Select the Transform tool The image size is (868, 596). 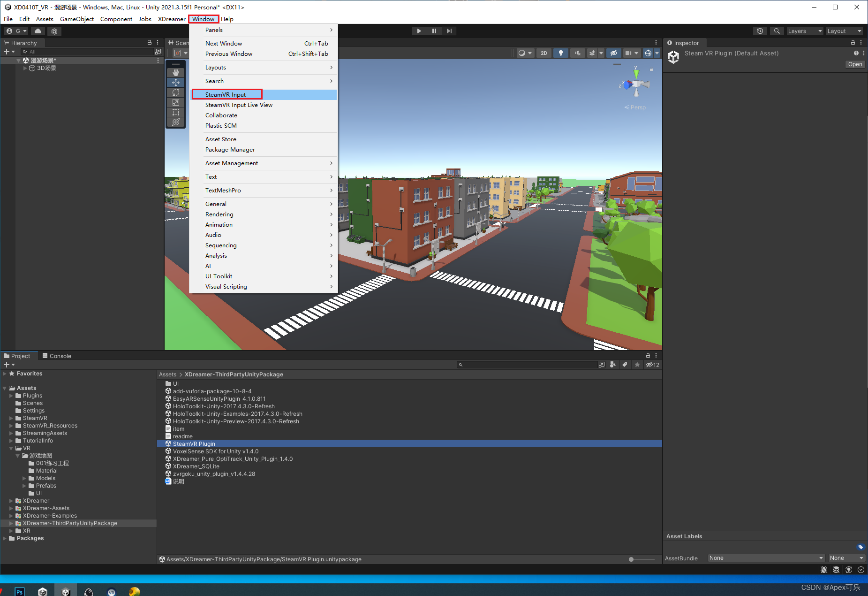coord(176,122)
